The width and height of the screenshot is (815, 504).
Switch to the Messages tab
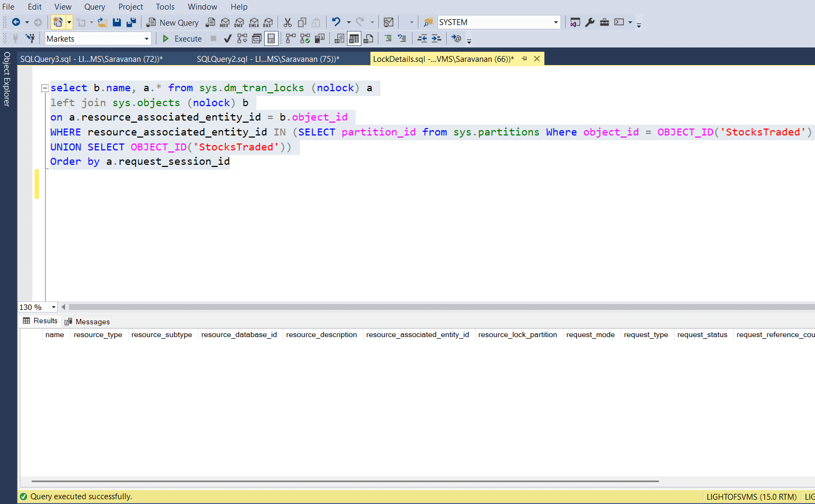point(87,322)
